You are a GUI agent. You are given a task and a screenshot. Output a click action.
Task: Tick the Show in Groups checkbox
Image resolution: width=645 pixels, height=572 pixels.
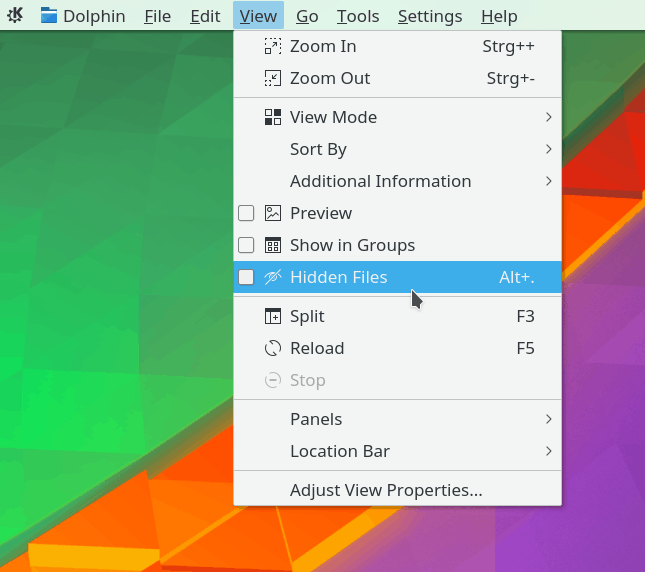[x=246, y=245]
